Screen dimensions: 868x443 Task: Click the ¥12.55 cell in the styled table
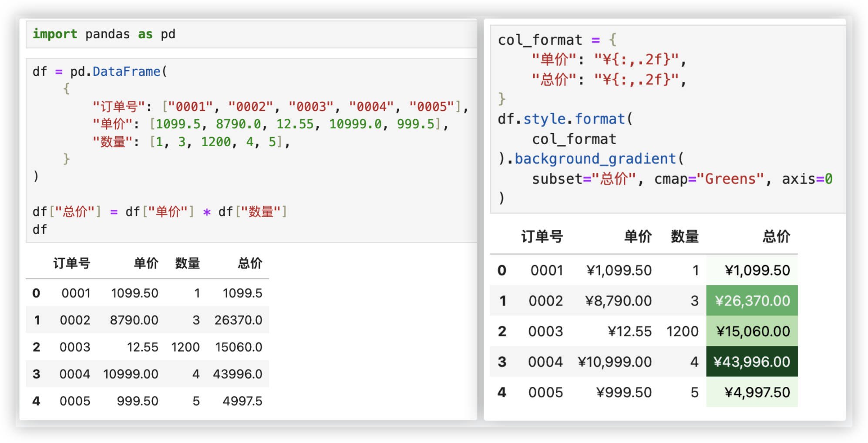(x=629, y=332)
